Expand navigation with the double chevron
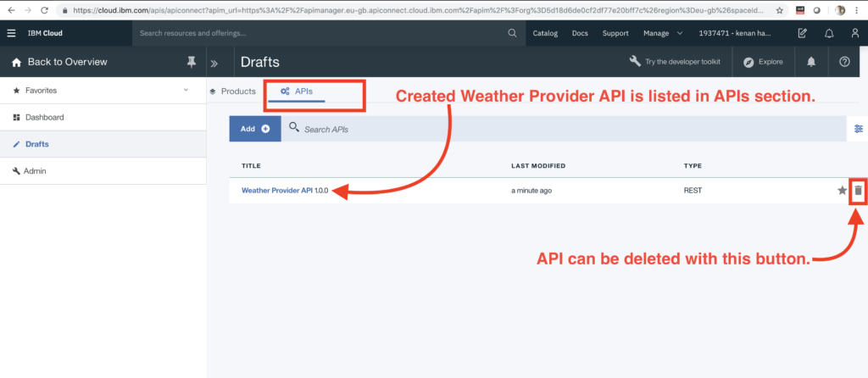This screenshot has width=868, height=378. (214, 63)
